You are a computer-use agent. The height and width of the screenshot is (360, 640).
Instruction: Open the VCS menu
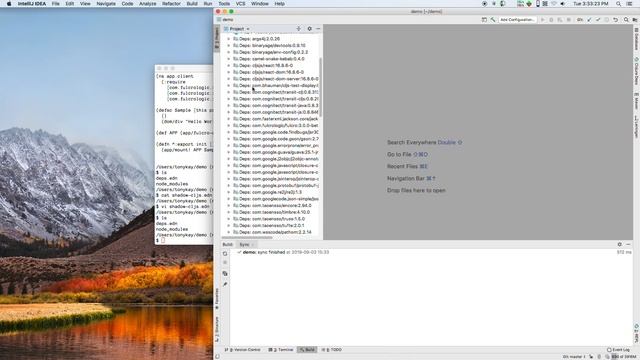tap(240, 4)
